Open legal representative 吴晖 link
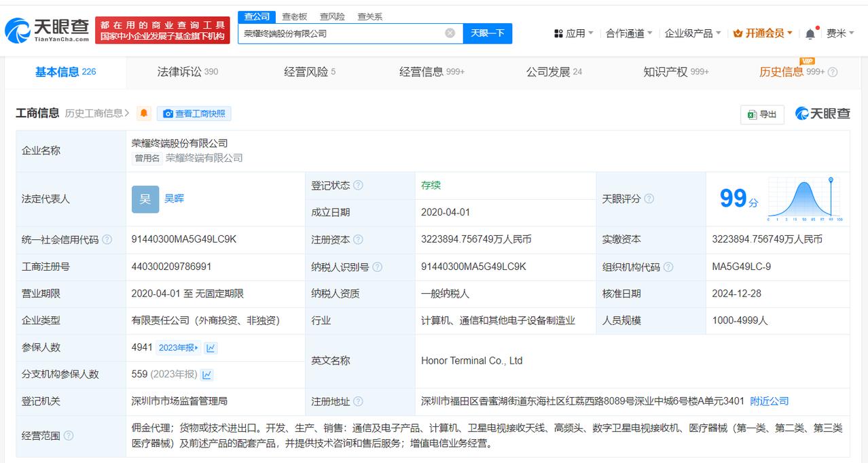 click(x=174, y=199)
